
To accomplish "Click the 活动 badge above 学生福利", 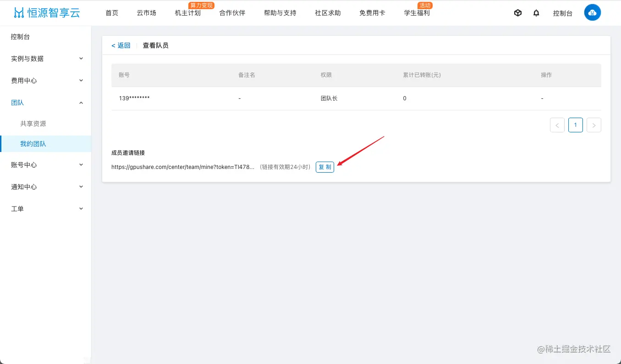I will 425,5.
